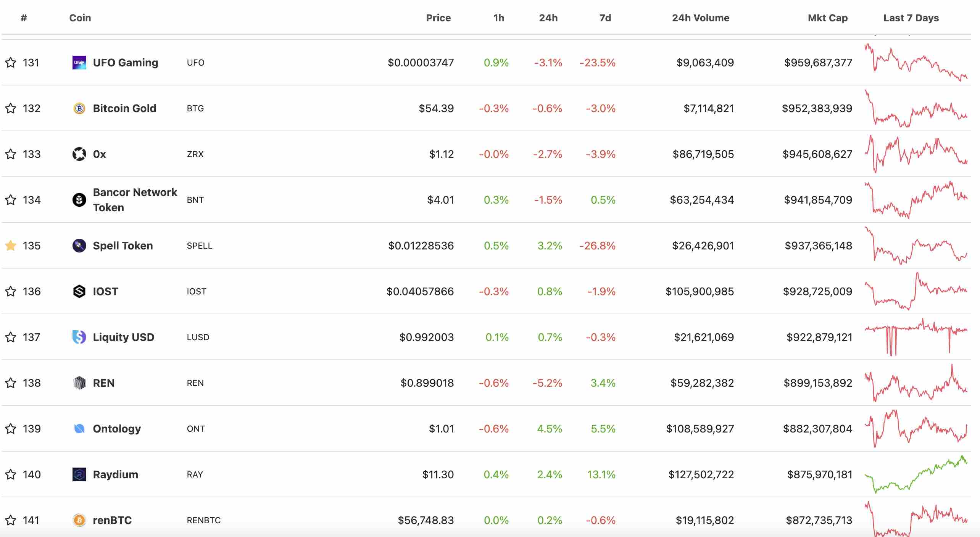Toggle the REN favorite star
The image size is (980, 537).
(11, 383)
